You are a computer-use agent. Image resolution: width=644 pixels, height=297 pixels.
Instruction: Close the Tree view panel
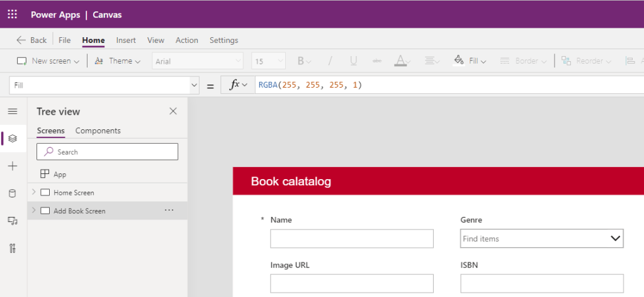click(173, 111)
